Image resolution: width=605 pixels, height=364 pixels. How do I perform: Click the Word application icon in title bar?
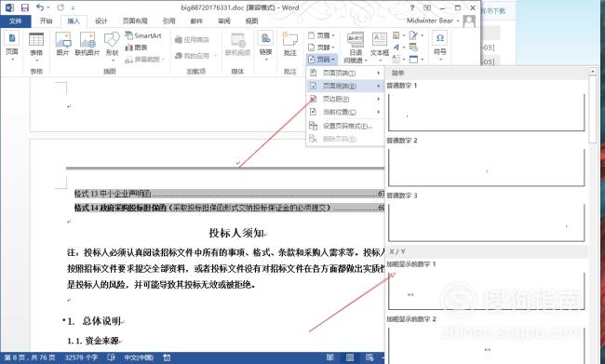coord(9,7)
